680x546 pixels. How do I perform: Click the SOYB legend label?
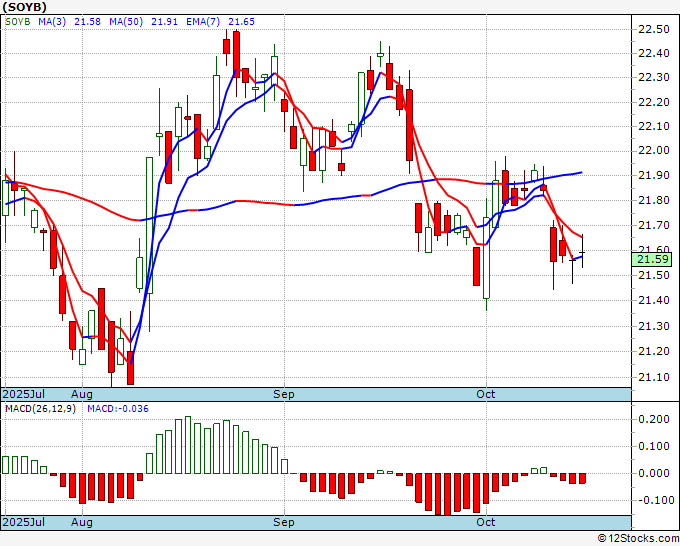click(18, 22)
